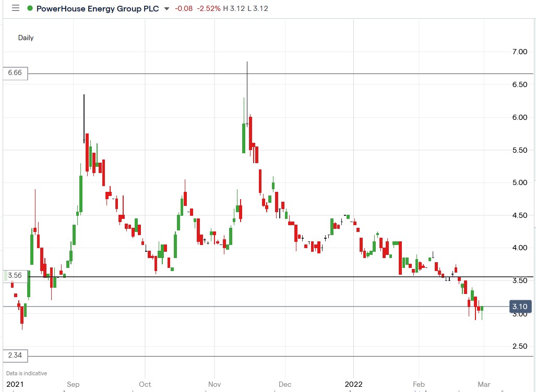The height and width of the screenshot is (392, 536).
Task: Open the hamburger menu
Action: [15, 8]
